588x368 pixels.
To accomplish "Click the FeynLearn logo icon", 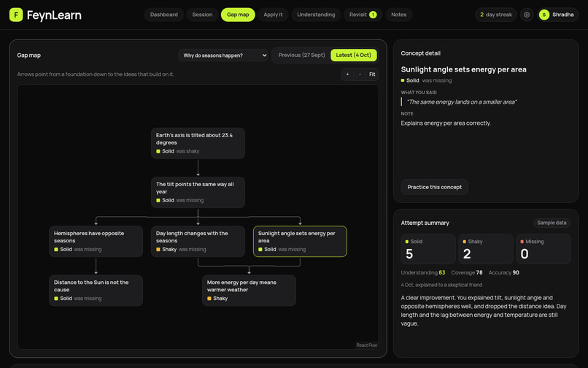I will tap(16, 15).
